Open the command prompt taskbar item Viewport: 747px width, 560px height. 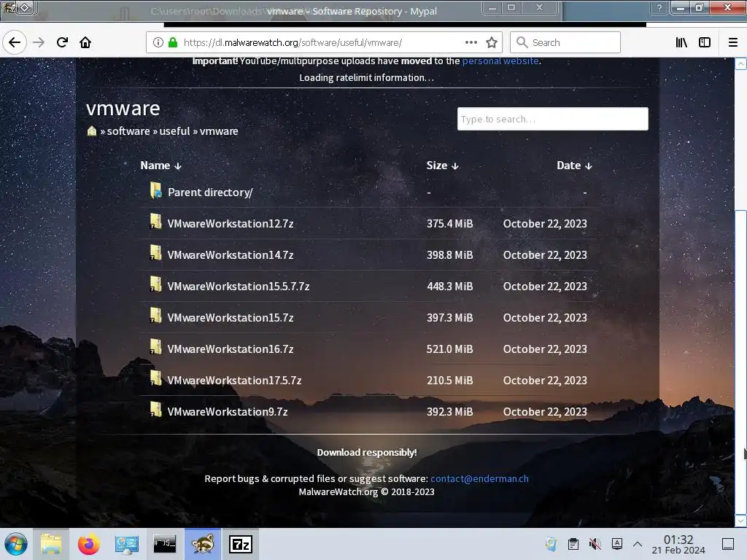click(x=164, y=544)
